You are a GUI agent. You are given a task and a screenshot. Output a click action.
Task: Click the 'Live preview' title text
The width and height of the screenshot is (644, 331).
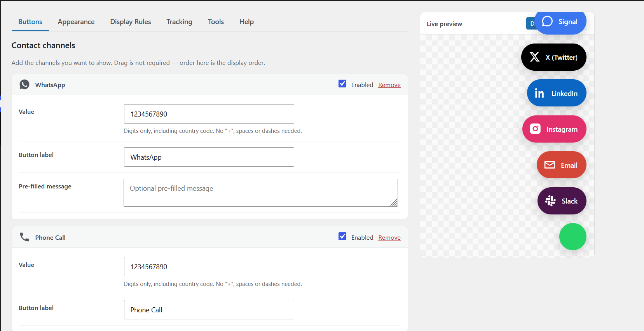click(x=444, y=24)
